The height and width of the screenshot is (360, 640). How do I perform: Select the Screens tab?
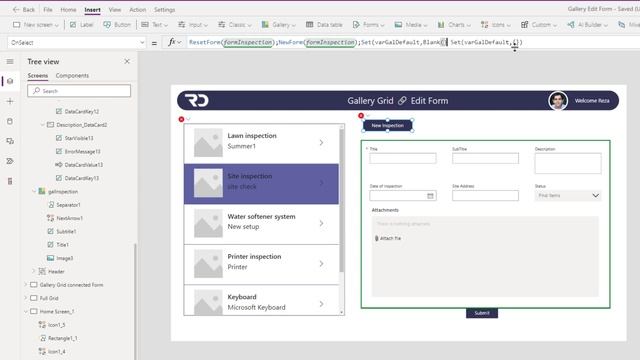pyautogui.click(x=38, y=76)
